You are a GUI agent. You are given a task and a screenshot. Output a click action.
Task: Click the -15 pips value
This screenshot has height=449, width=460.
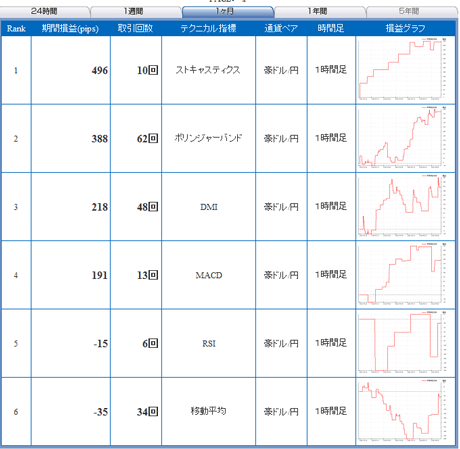101,344
